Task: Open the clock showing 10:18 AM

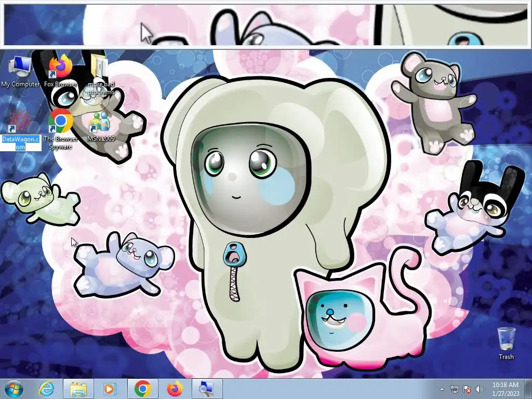Action: [x=505, y=389]
